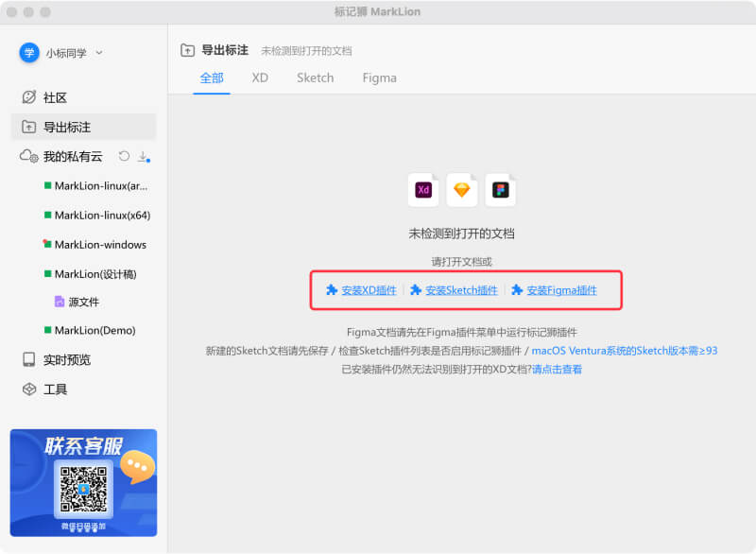The image size is (756, 554).
Task: Click the download icon beside 我的私有云
Action: tap(144, 156)
